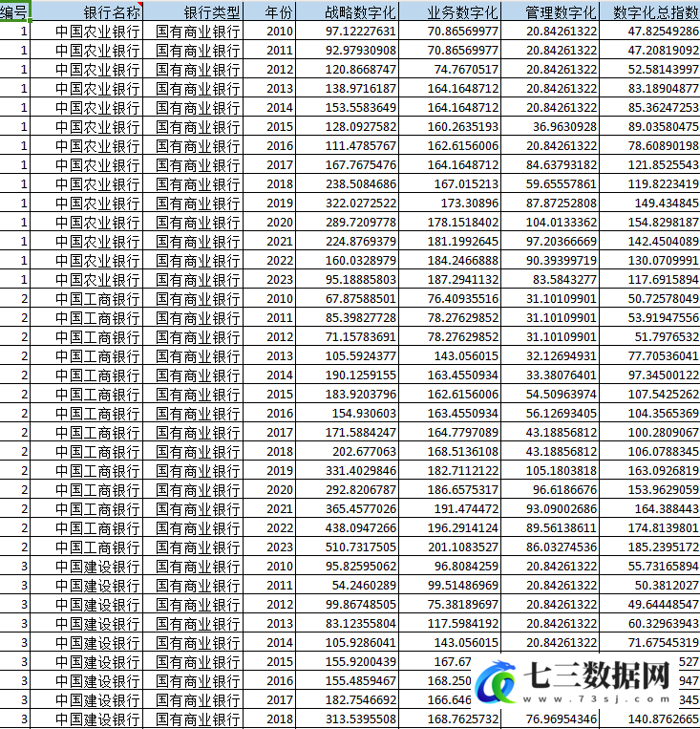Click the cell with value 78.60890198

pos(649,145)
